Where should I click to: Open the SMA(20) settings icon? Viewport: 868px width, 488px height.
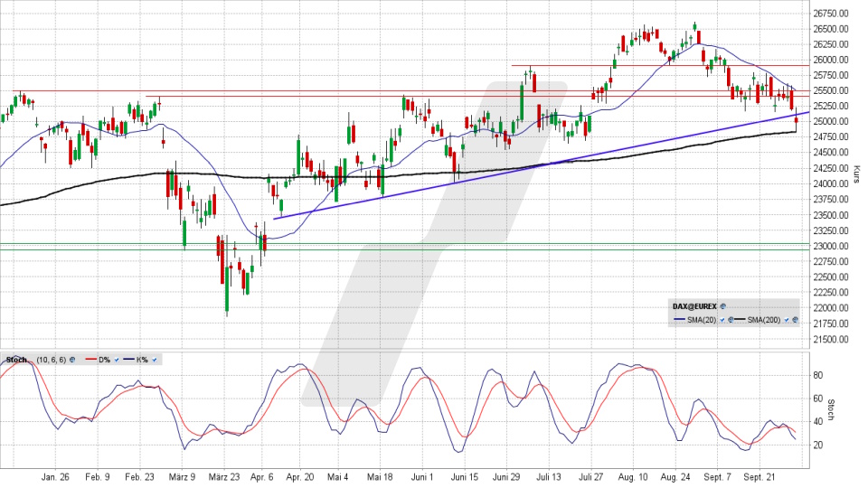pos(731,320)
